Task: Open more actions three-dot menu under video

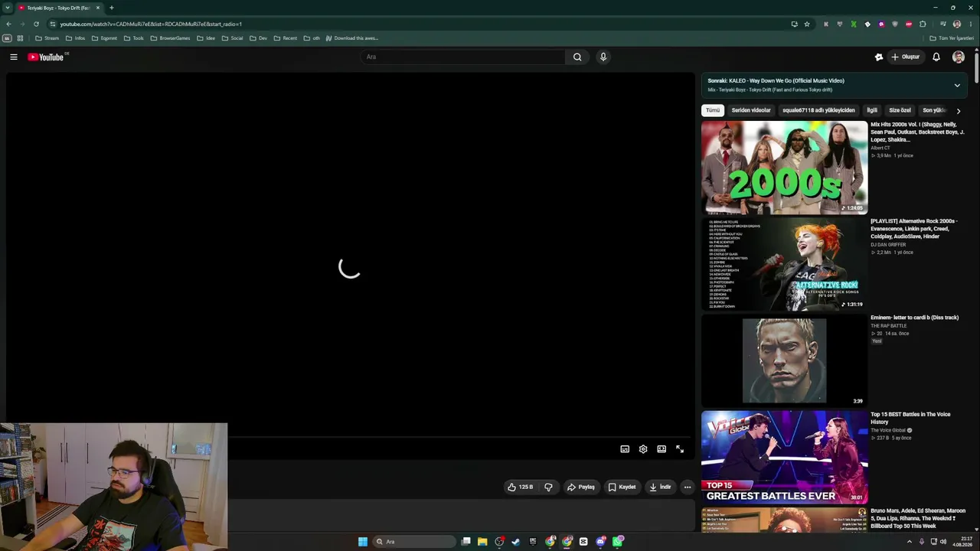Action: 688,487
